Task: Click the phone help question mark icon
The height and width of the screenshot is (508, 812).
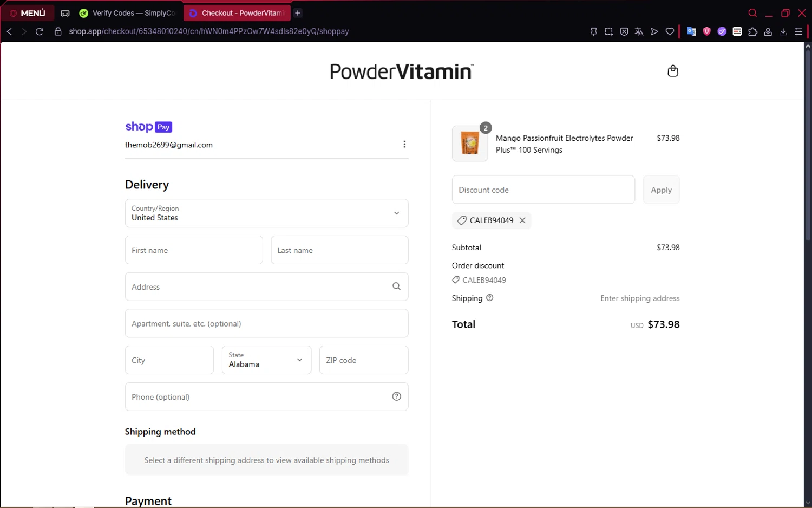Action: click(396, 396)
